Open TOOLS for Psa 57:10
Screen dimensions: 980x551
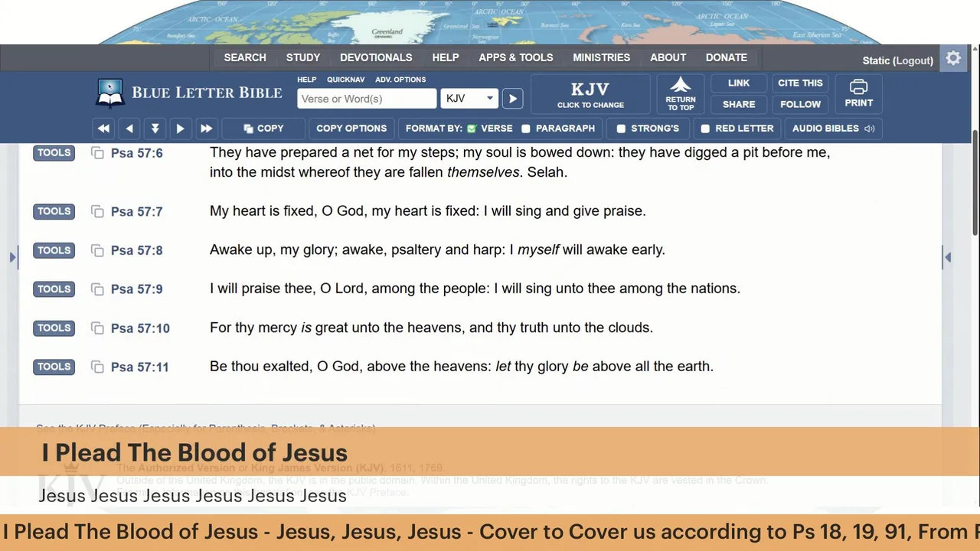tap(54, 328)
